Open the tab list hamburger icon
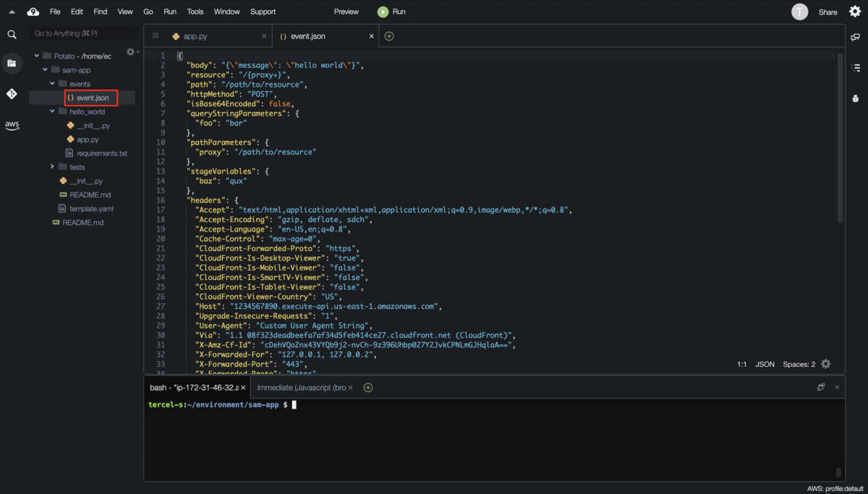 point(155,35)
